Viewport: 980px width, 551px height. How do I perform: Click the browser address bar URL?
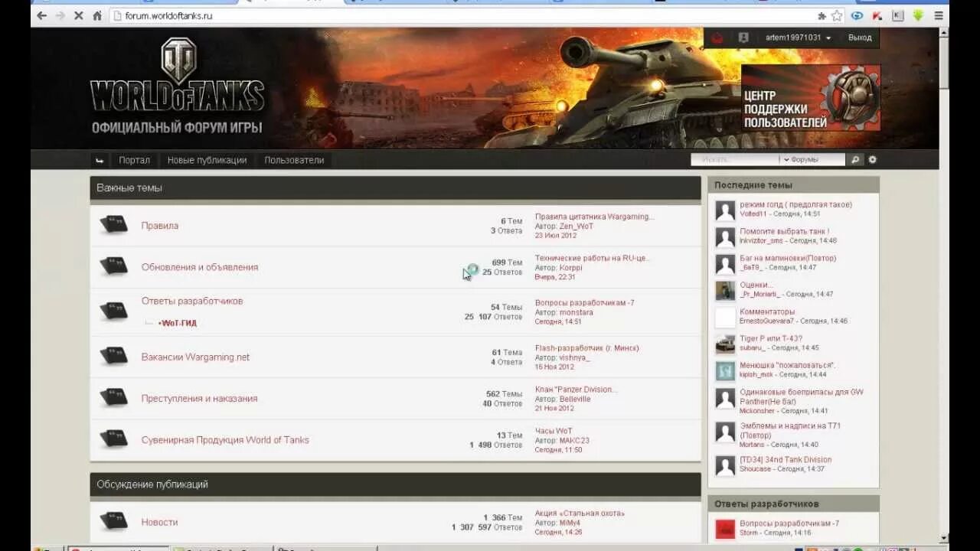[168, 15]
